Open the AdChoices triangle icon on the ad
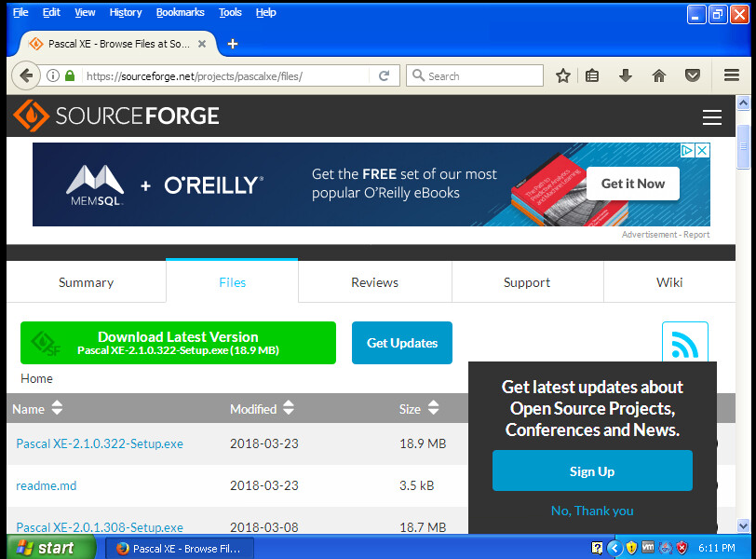Image resolution: width=756 pixels, height=559 pixels. [x=687, y=151]
